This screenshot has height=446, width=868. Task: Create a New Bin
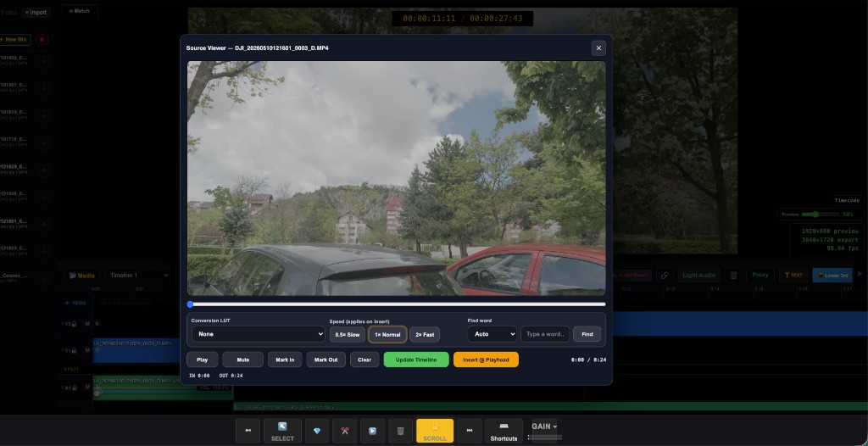[x=15, y=39]
